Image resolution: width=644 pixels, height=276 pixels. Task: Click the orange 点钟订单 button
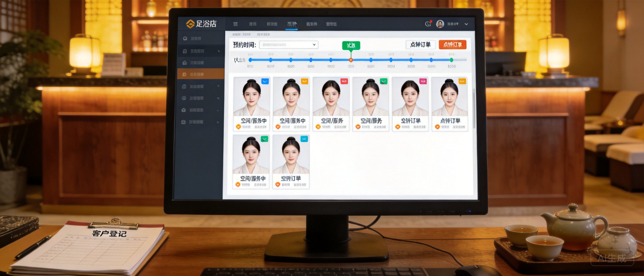point(453,45)
